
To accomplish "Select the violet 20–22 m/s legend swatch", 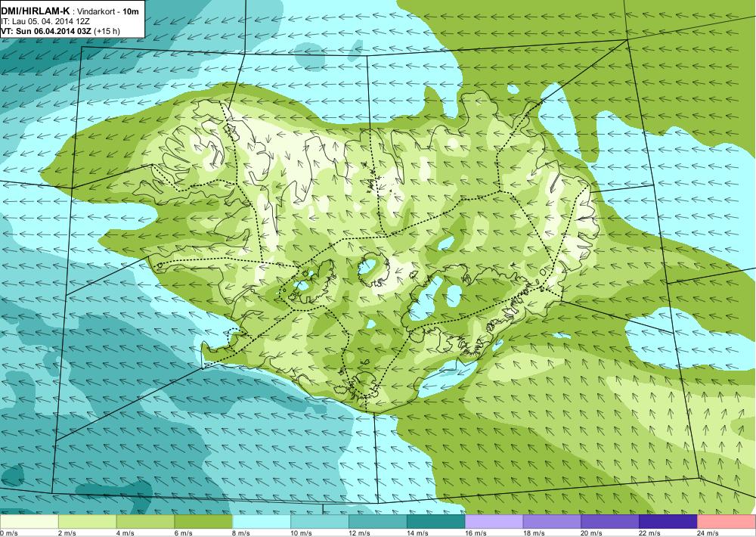I will pyautogui.click(x=610, y=522).
